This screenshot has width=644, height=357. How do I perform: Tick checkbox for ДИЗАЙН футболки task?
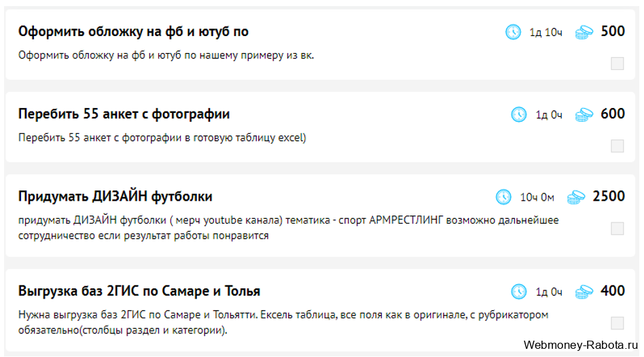click(x=618, y=228)
